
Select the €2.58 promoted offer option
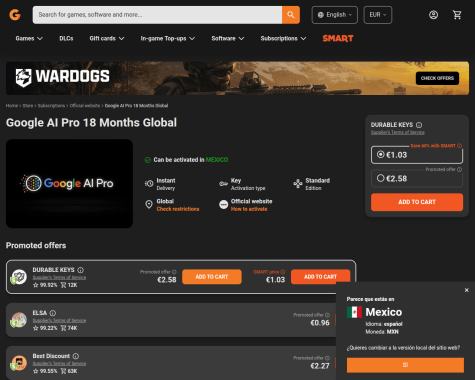pos(417,179)
